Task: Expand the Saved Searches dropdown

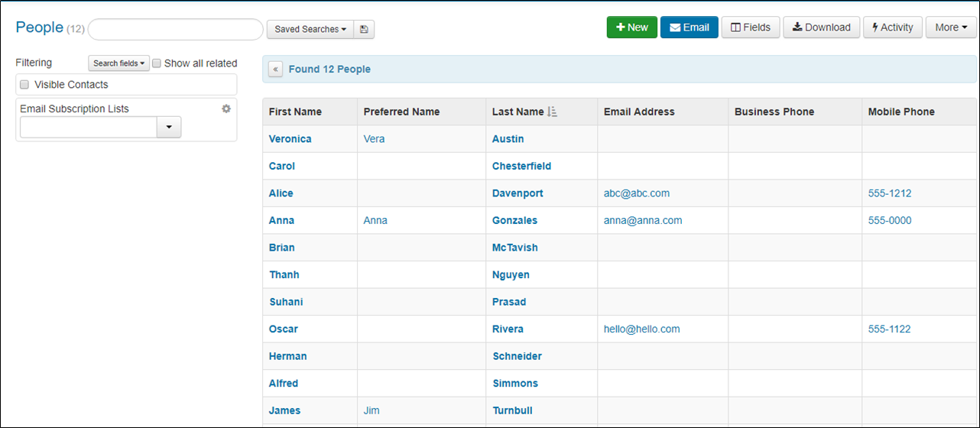Action: coord(310,29)
